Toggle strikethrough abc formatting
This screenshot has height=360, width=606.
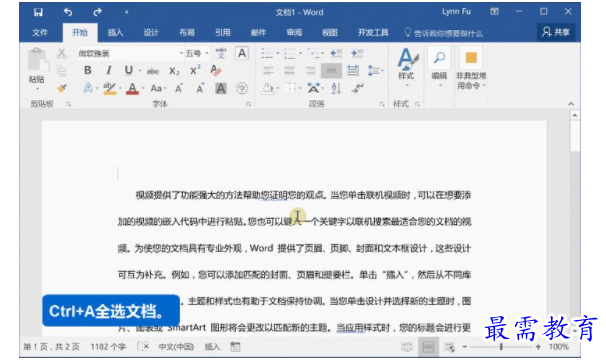click(153, 71)
